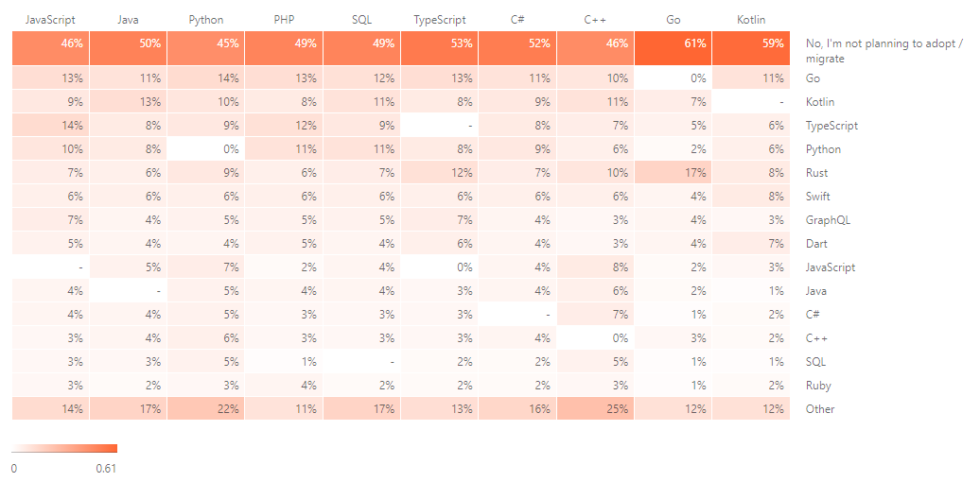980x482 pixels.
Task: Click the SQL column header
Action: tap(361, 20)
